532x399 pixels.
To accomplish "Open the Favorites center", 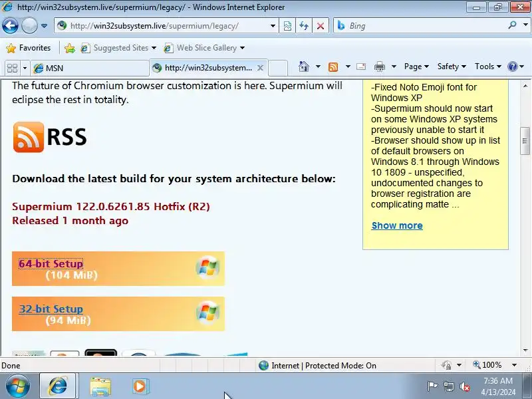I will 29,48.
